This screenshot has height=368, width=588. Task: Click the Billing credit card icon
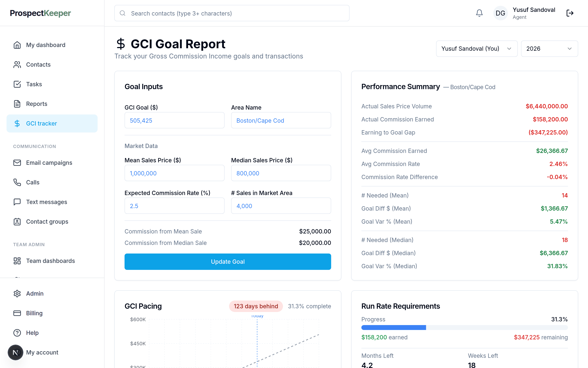[17, 313]
